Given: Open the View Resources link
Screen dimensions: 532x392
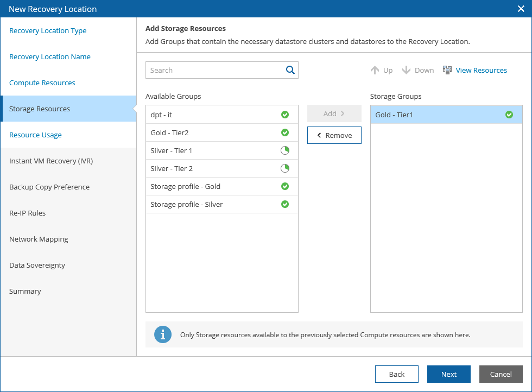Looking at the screenshot, I should tap(481, 70).
